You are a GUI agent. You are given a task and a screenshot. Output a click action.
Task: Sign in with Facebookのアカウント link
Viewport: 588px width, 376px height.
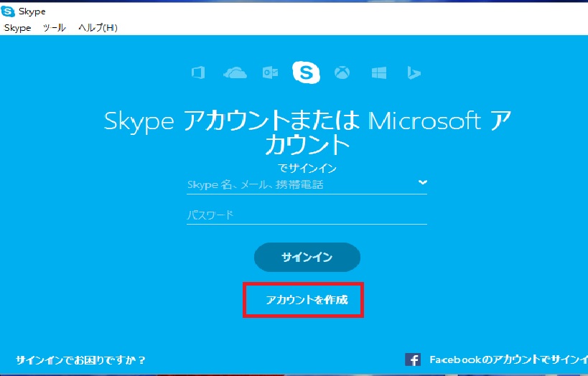click(x=508, y=359)
